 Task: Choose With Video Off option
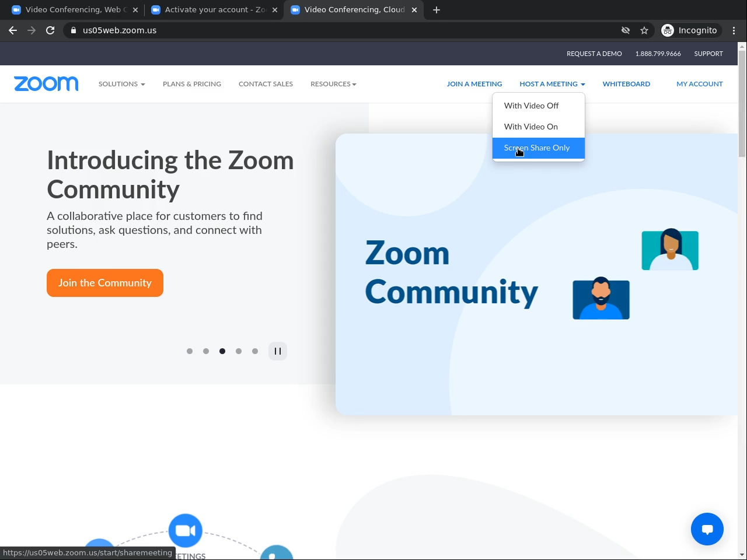coord(539,106)
